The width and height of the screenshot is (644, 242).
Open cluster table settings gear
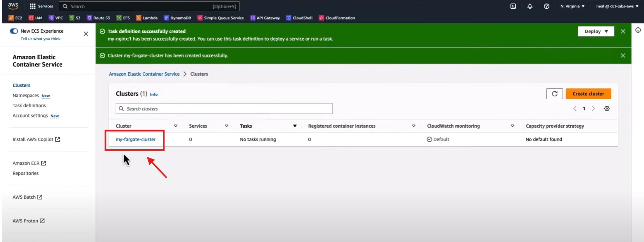[x=607, y=109]
